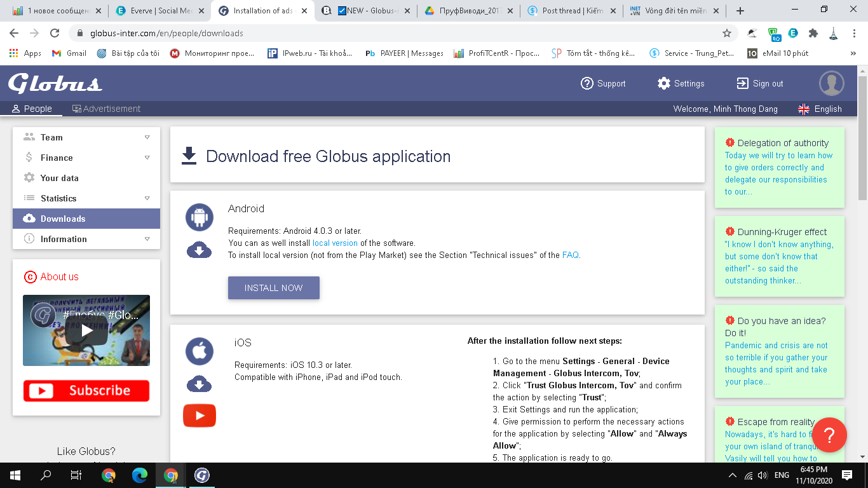Open the red YouTube icon in iOS section

pos(200,416)
